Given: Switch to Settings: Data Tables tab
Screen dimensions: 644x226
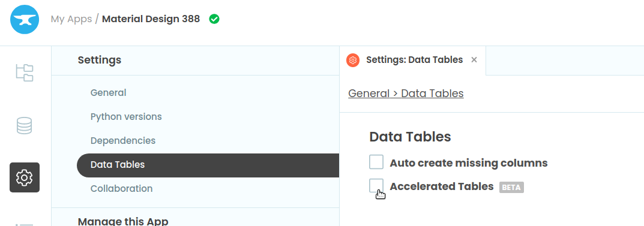Looking at the screenshot, I should [x=414, y=60].
